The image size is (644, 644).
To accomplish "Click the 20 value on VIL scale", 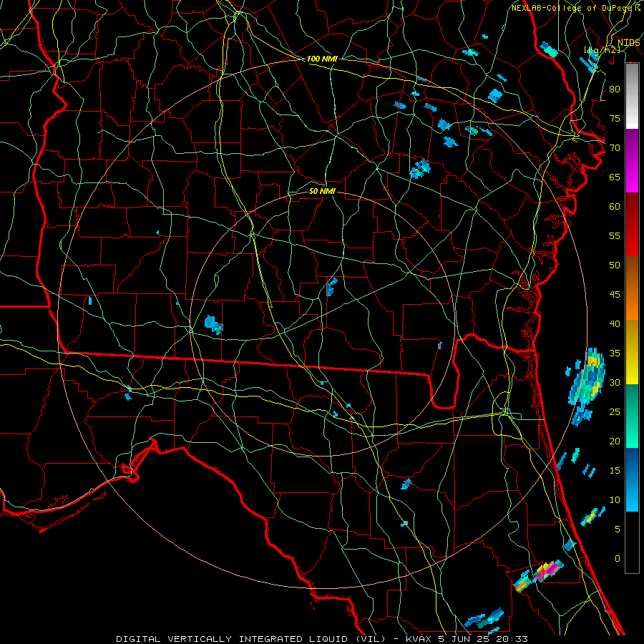I will tap(615, 441).
